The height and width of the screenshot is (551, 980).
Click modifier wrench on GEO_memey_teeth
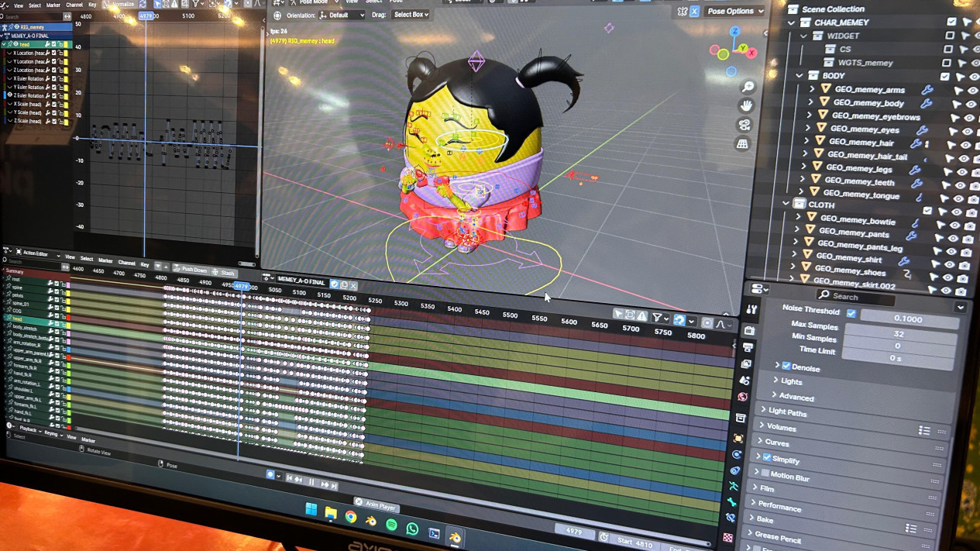tap(916, 184)
